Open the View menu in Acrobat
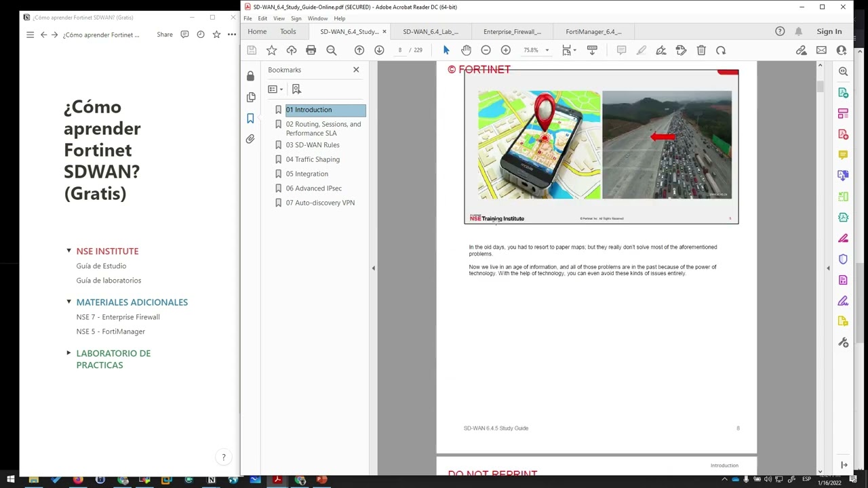 tap(279, 18)
